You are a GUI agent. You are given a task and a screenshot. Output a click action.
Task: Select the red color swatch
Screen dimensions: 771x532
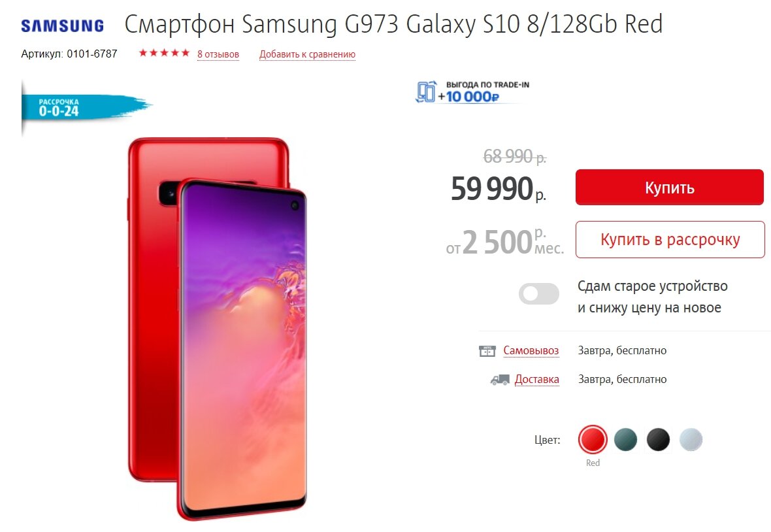[593, 440]
